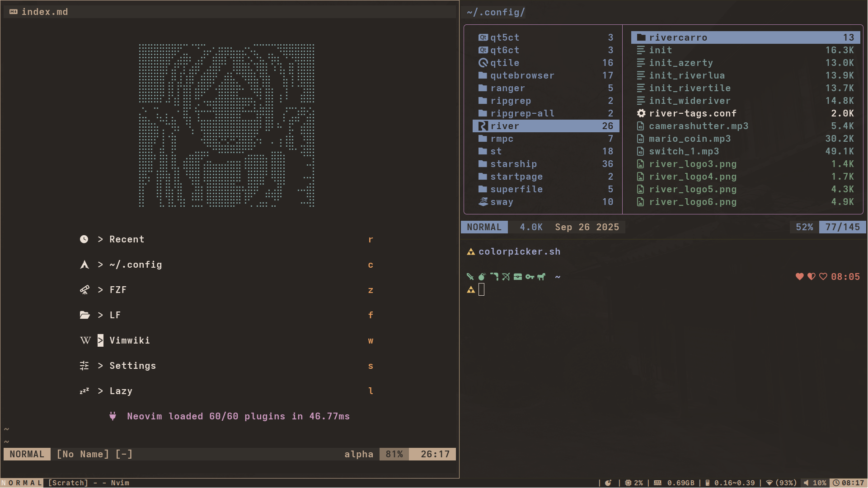Click the audio file icon of camerashutter.mp3

(x=641, y=126)
